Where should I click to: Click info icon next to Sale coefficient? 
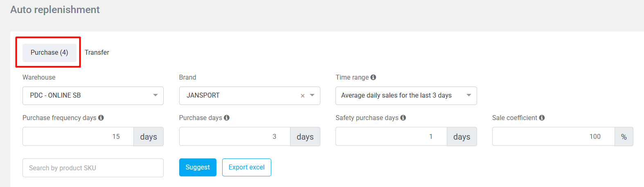click(x=542, y=118)
